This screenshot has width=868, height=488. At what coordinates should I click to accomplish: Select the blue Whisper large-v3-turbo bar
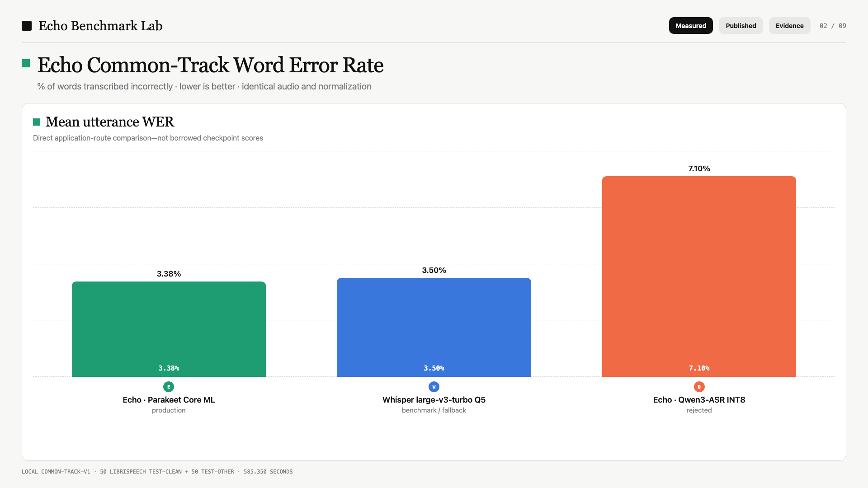click(x=434, y=327)
